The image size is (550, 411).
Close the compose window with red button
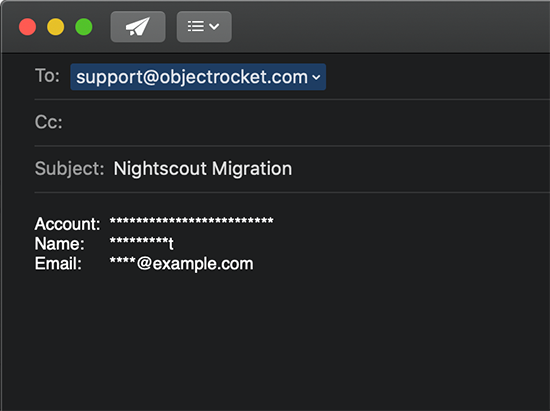pos(27,27)
